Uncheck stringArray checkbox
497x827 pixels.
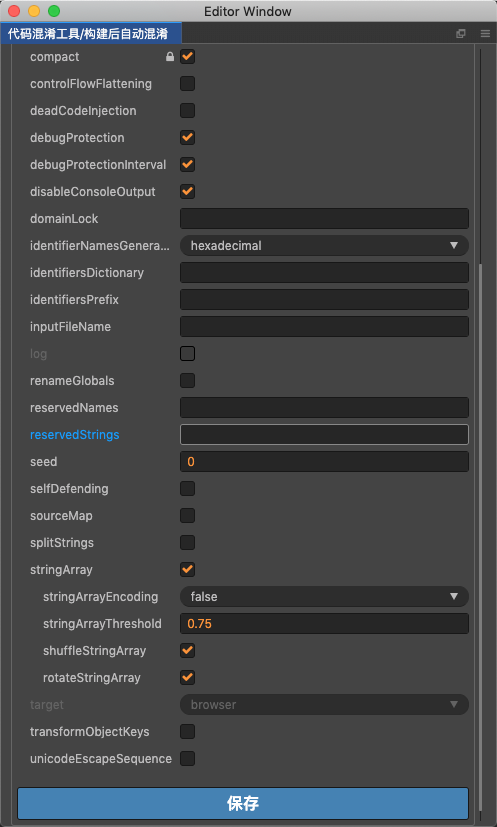[187, 570]
